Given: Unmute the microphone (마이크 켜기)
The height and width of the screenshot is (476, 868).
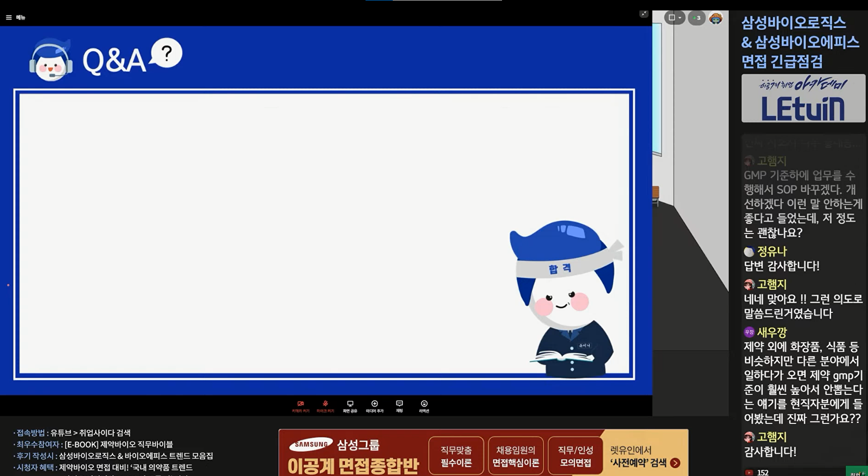Looking at the screenshot, I should (x=325, y=406).
